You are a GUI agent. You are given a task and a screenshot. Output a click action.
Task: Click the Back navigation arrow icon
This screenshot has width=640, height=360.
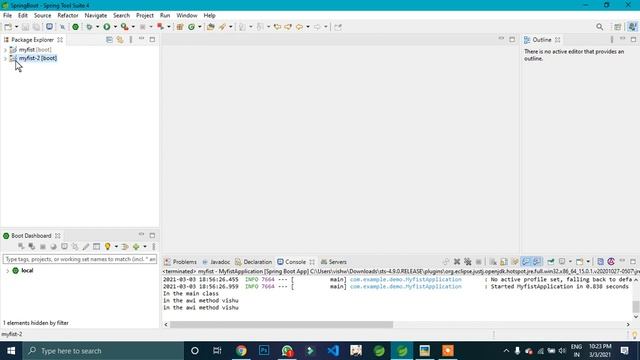coord(300,27)
